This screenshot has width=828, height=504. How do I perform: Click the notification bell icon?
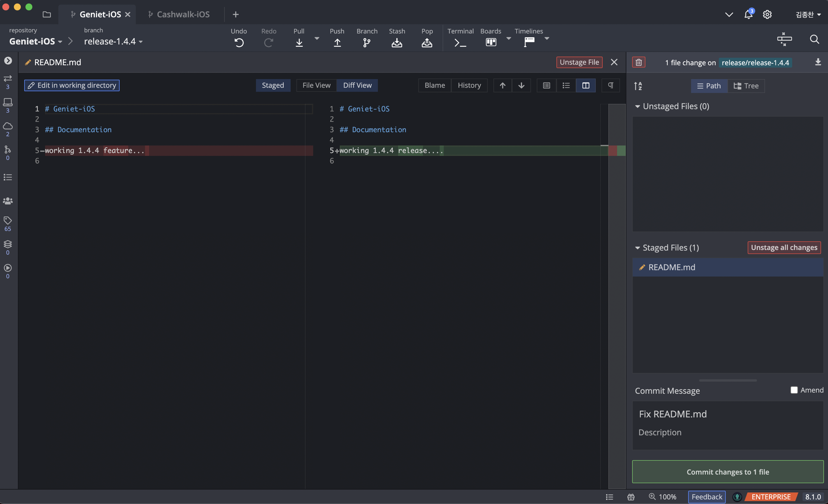click(748, 14)
